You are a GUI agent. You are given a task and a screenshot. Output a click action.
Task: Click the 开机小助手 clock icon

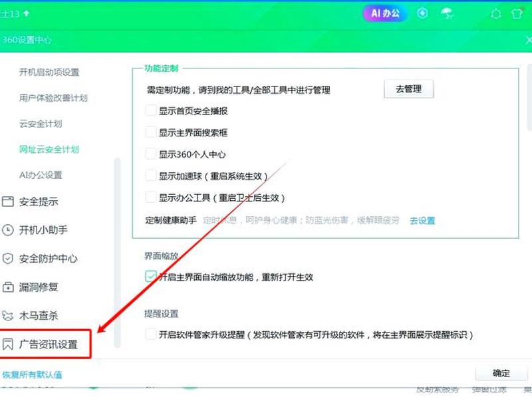[x=8, y=230]
